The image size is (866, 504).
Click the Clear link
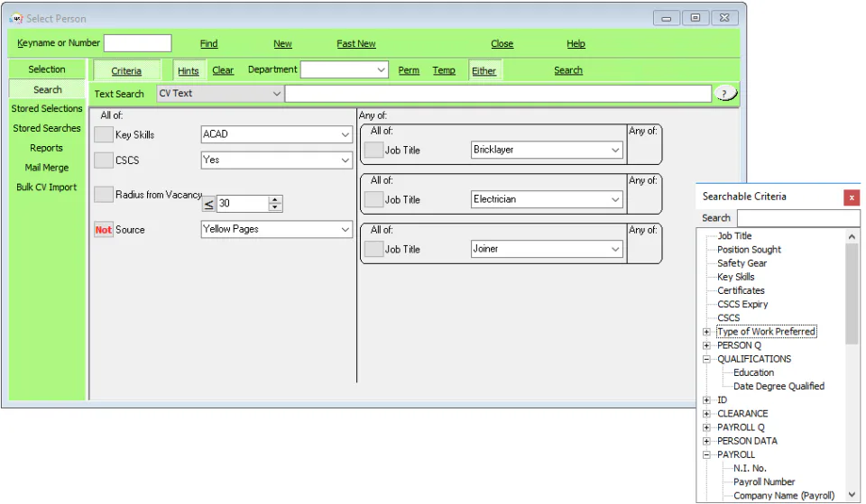coord(223,70)
